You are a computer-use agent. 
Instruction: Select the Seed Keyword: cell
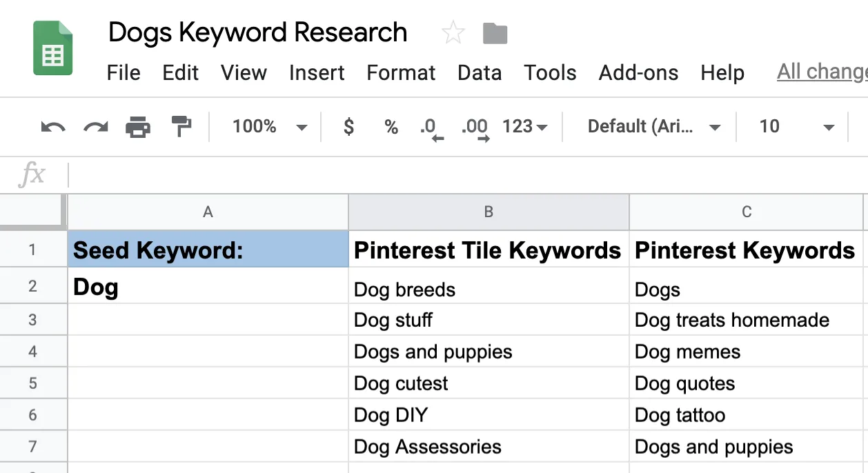(208, 249)
